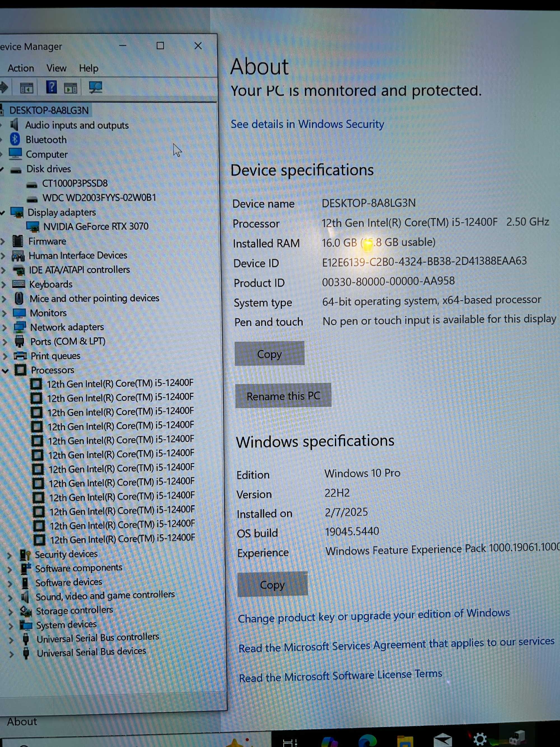Click the Network adapters icon
The height and width of the screenshot is (747, 560).
pyautogui.click(x=20, y=327)
